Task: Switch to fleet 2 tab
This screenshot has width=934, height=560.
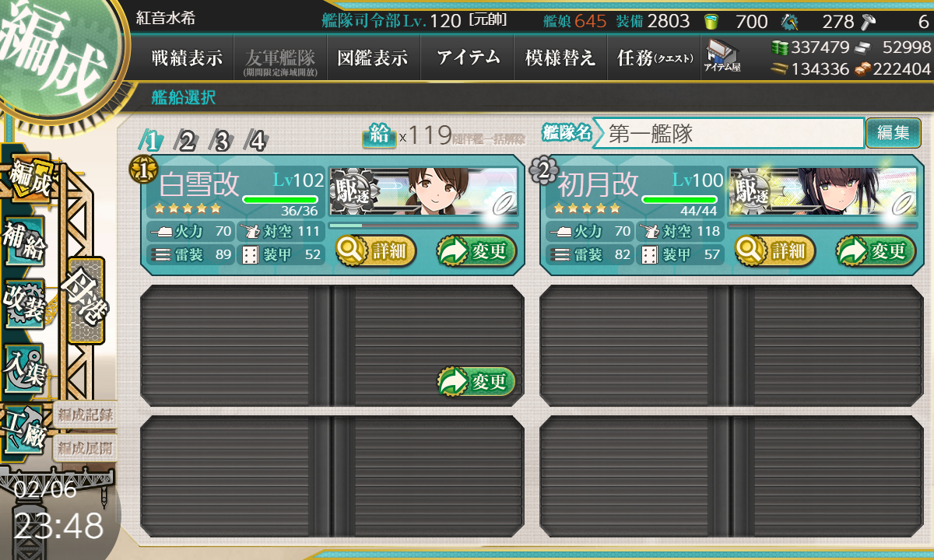Action: coord(186,141)
